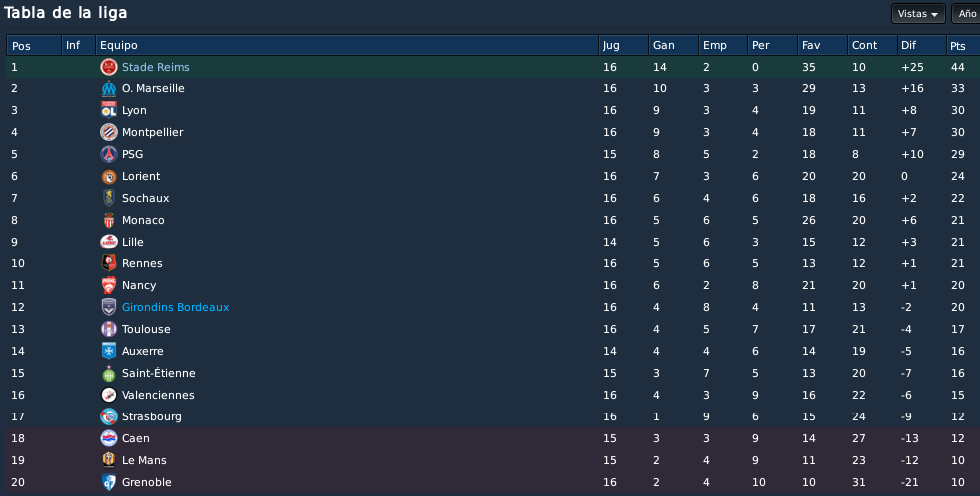
Task: Open the Vistas dropdown menu
Action: click(x=918, y=14)
